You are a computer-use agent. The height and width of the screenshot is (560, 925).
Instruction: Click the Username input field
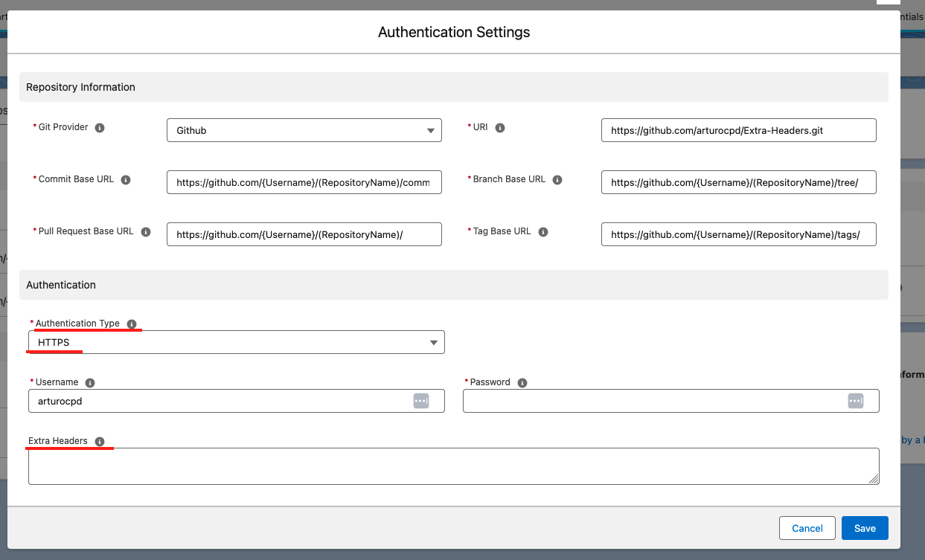click(x=220, y=401)
